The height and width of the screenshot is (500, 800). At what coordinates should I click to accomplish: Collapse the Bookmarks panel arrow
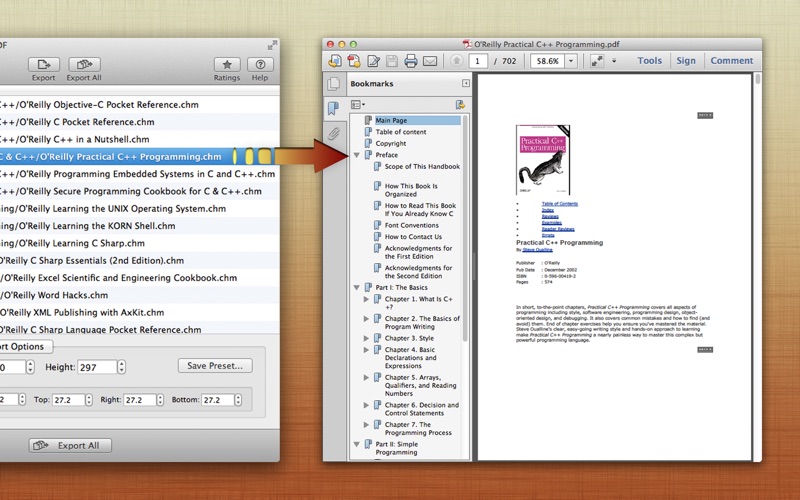[466, 83]
